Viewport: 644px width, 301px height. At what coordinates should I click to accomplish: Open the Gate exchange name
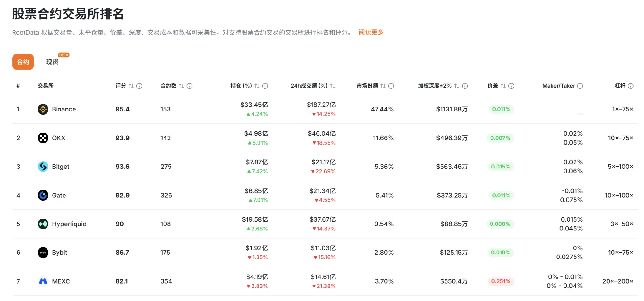(59, 195)
